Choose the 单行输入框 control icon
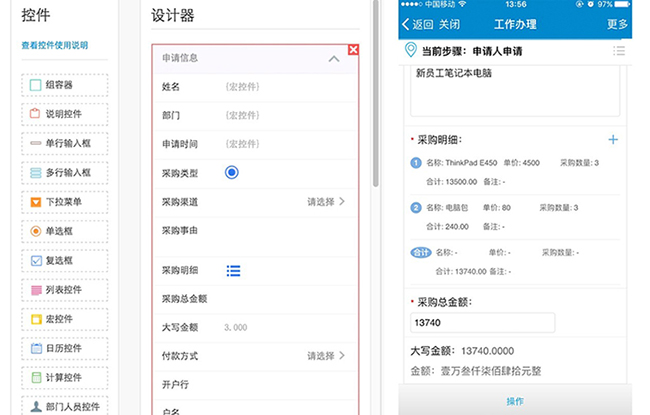Screen dimensions: 650x415 click(x=36, y=143)
